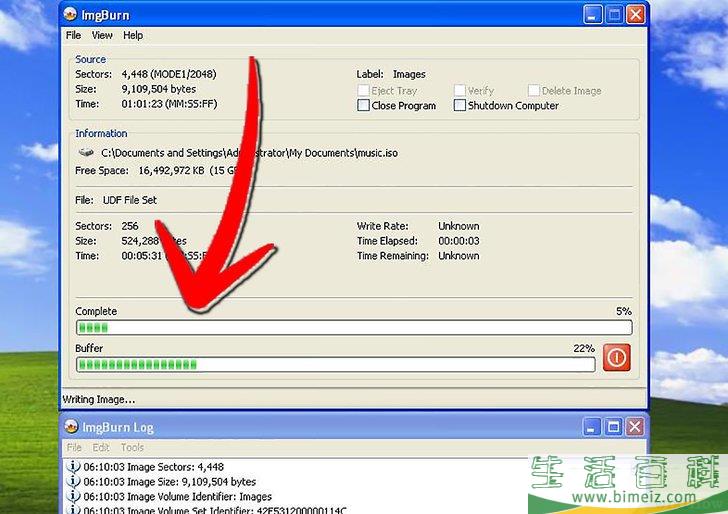Click the hard drive icon beside music.iso path
728x514 pixels.
click(86, 152)
